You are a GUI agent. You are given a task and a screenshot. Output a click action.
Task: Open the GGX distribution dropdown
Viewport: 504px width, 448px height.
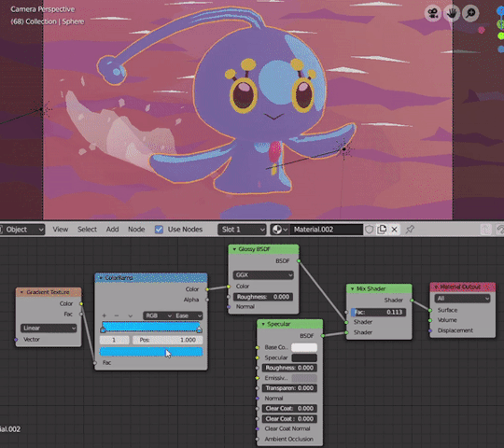[263, 275]
